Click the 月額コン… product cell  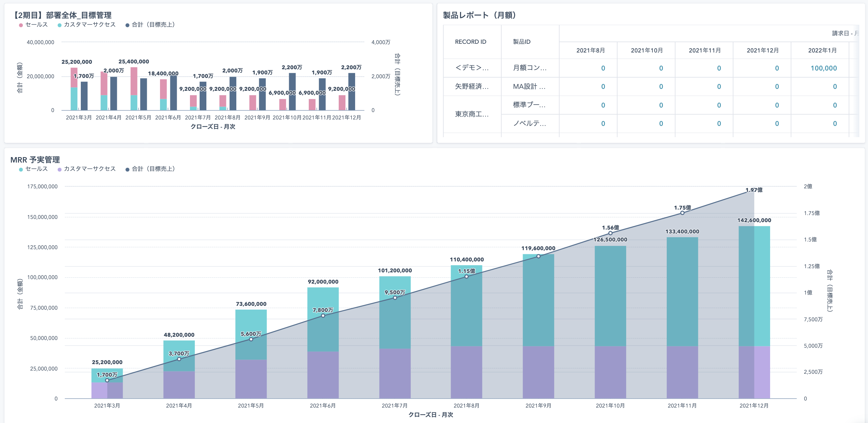530,68
